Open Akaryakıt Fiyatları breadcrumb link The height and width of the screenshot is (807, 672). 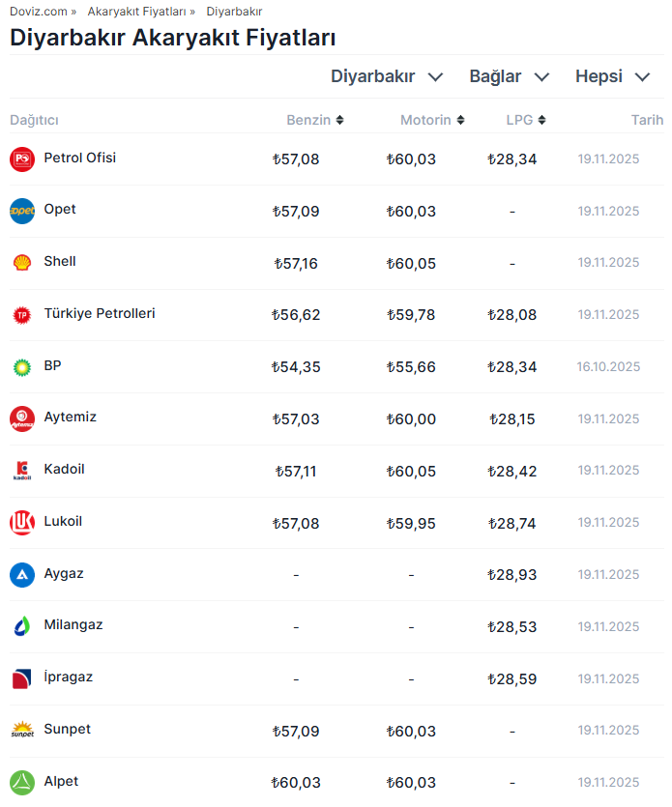(136, 12)
